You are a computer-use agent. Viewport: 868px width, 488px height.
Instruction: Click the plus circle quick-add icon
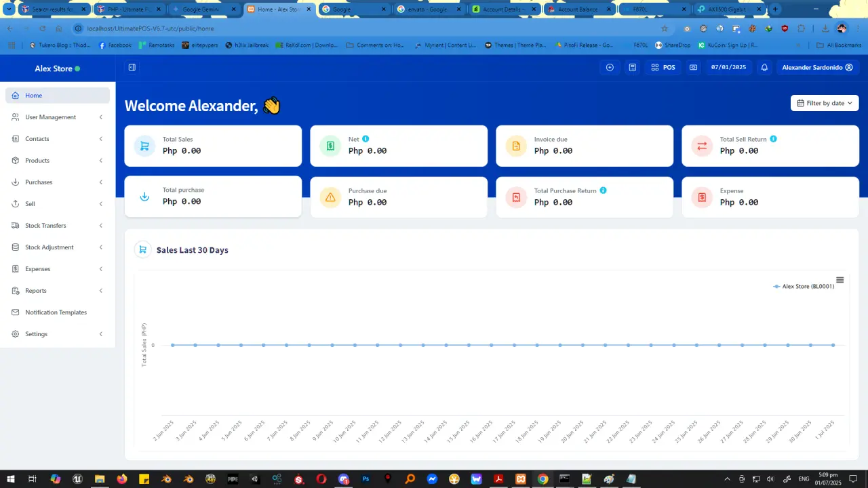[610, 67]
